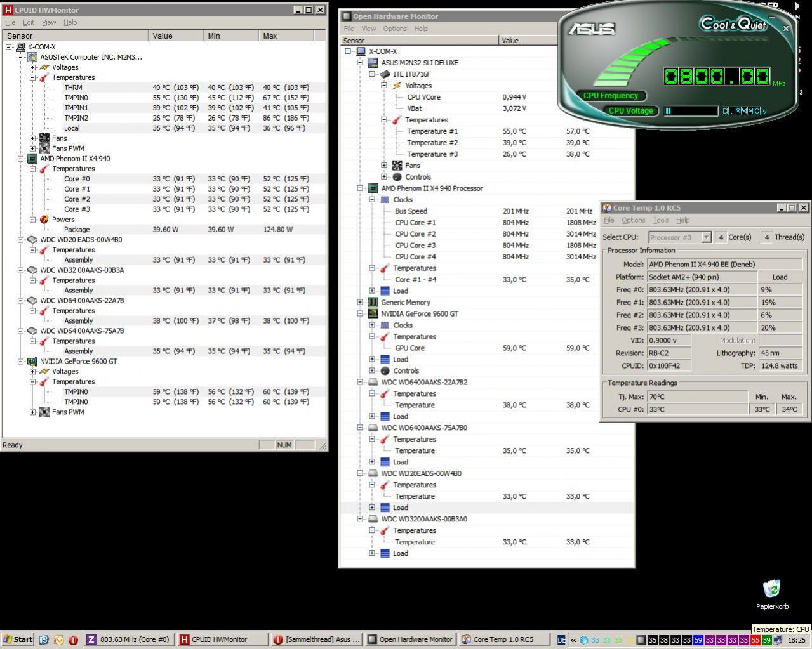Click the NVIDIA GeForce 9600 GT card icon in HWMonitor
The width and height of the screenshot is (812, 649).
pos(32,362)
